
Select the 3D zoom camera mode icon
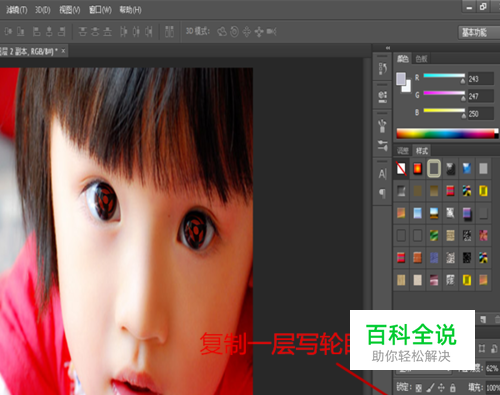pyautogui.click(x=271, y=32)
